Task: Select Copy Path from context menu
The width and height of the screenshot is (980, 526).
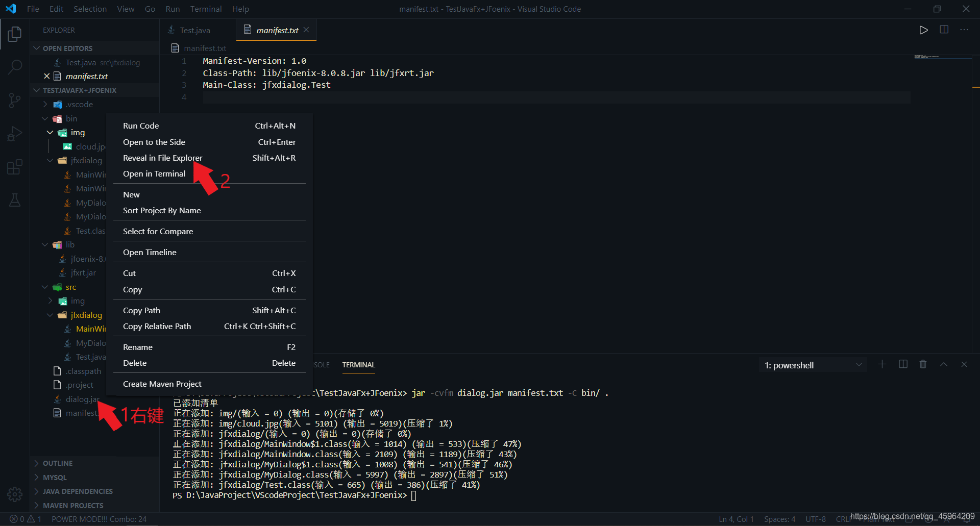Action: pos(209,310)
